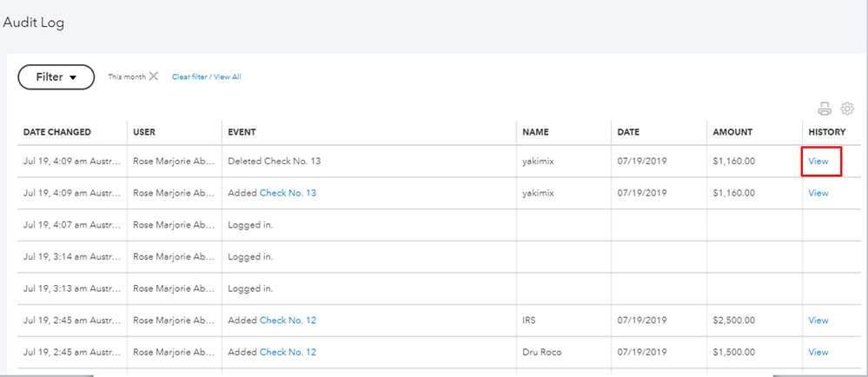The width and height of the screenshot is (868, 377).
Task: Click the USER column header
Action: coord(144,132)
